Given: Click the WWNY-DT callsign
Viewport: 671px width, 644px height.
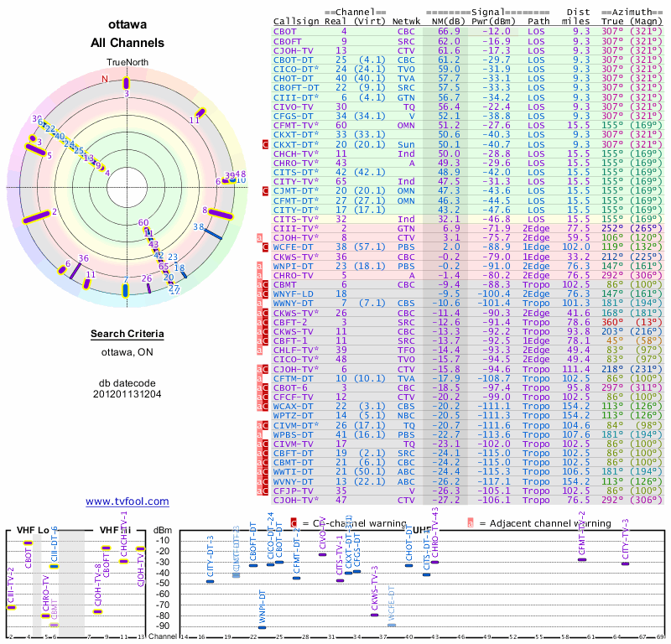Looking at the screenshot, I should click(294, 304).
